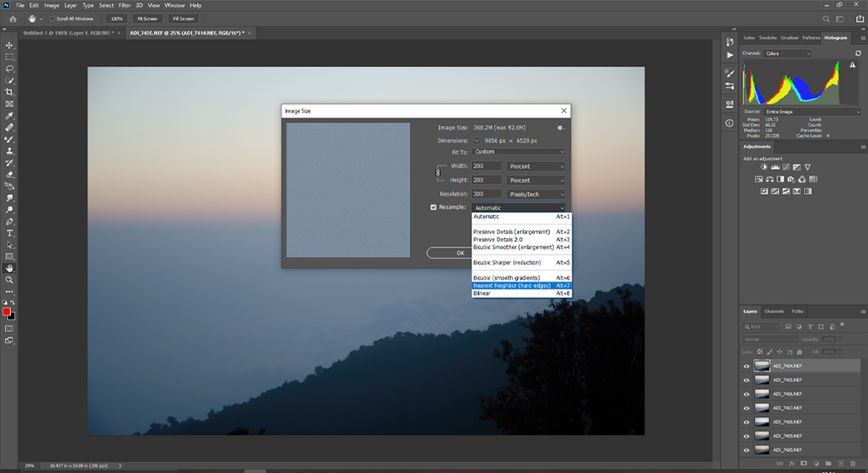
Task: Add layer mask icon
Action: click(x=804, y=463)
